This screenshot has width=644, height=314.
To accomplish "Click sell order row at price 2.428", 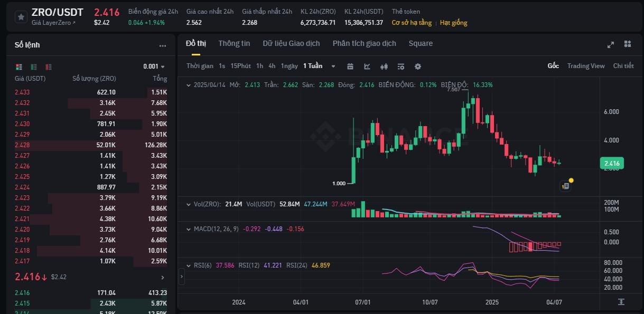I will pos(91,145).
